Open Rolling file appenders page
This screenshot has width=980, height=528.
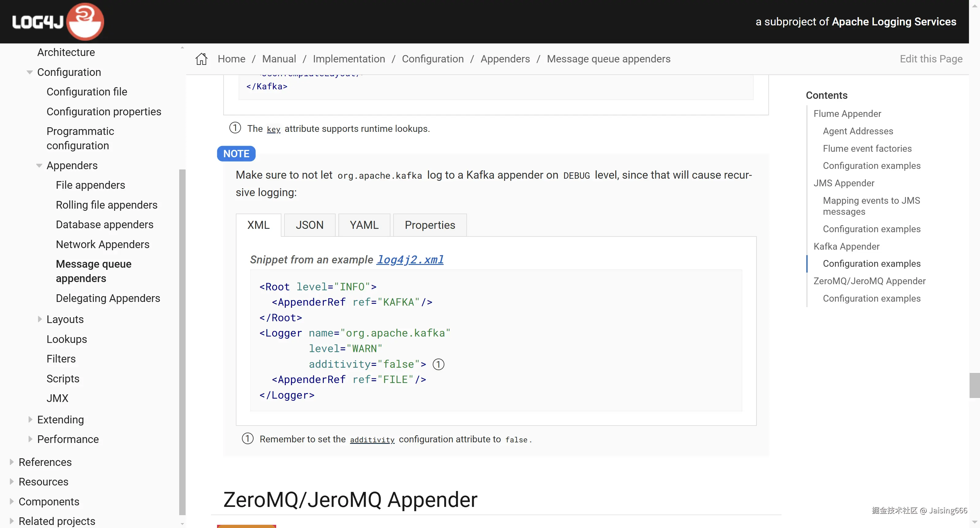[106, 205]
